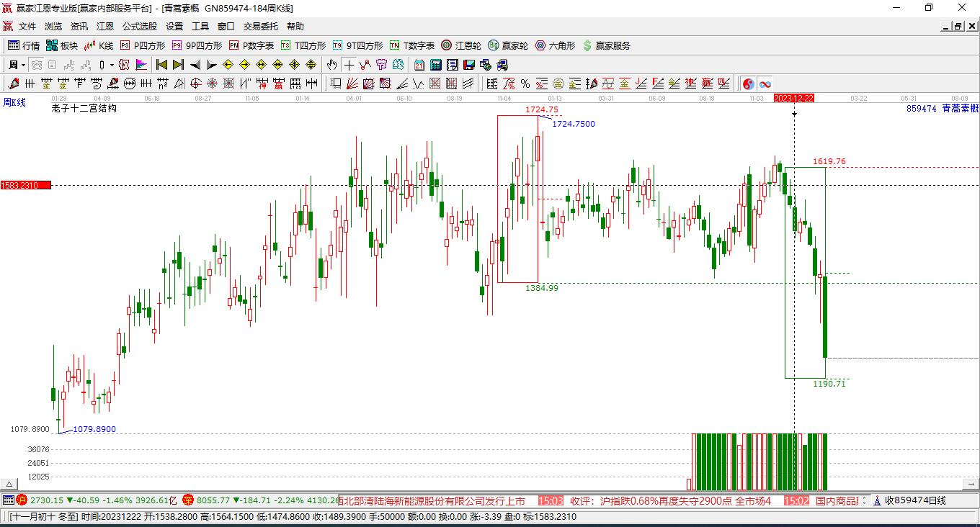The height and width of the screenshot is (527, 980).
Task: Click the yin-yang taiji icon
Action: (x=749, y=84)
